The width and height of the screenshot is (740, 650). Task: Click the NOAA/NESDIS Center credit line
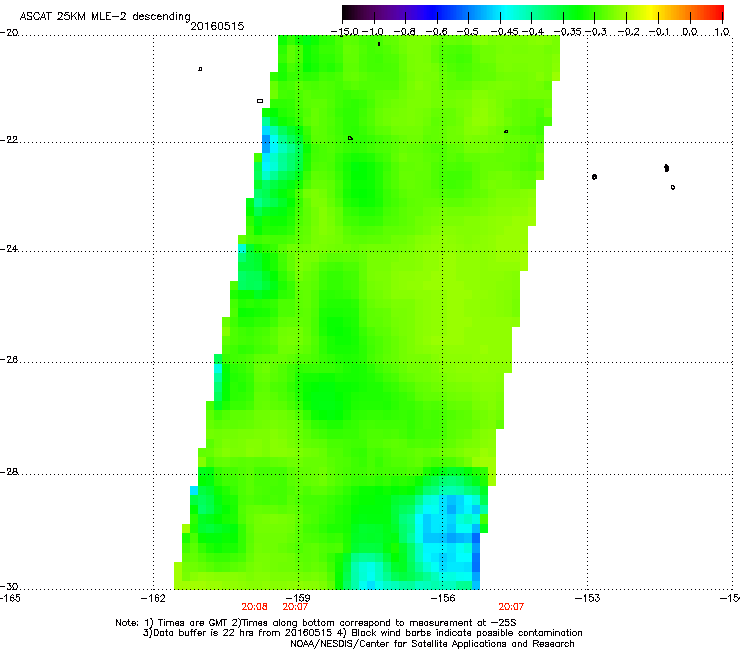click(x=432, y=644)
